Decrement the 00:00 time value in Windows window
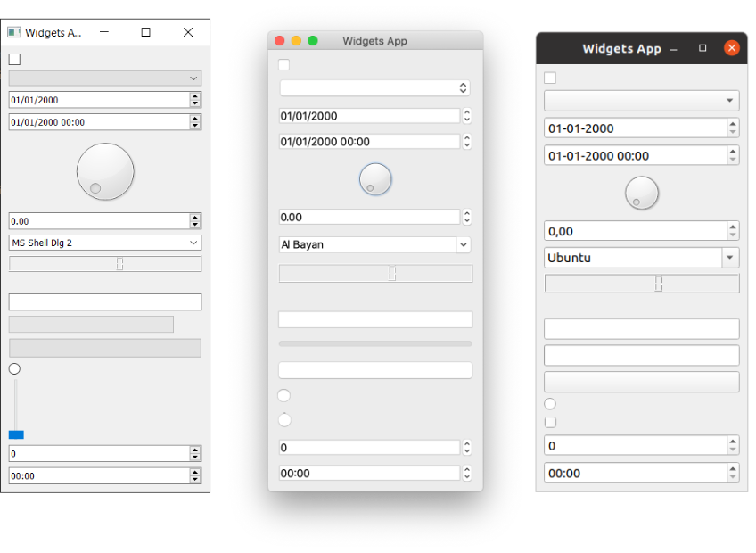Viewport: 756px width, 553px height. point(195,479)
